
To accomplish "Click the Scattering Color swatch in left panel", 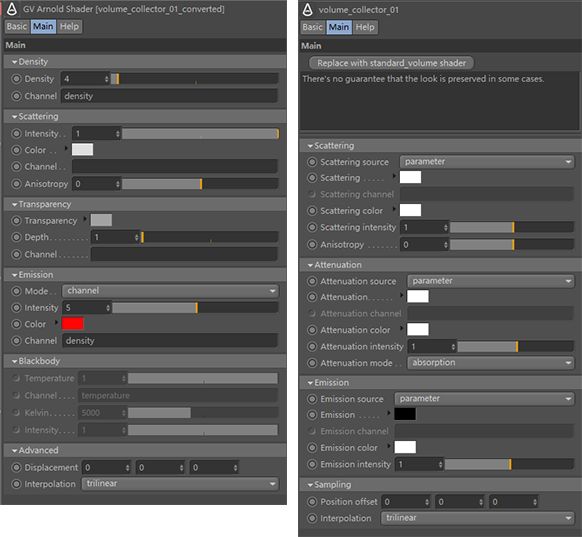I will [82, 150].
